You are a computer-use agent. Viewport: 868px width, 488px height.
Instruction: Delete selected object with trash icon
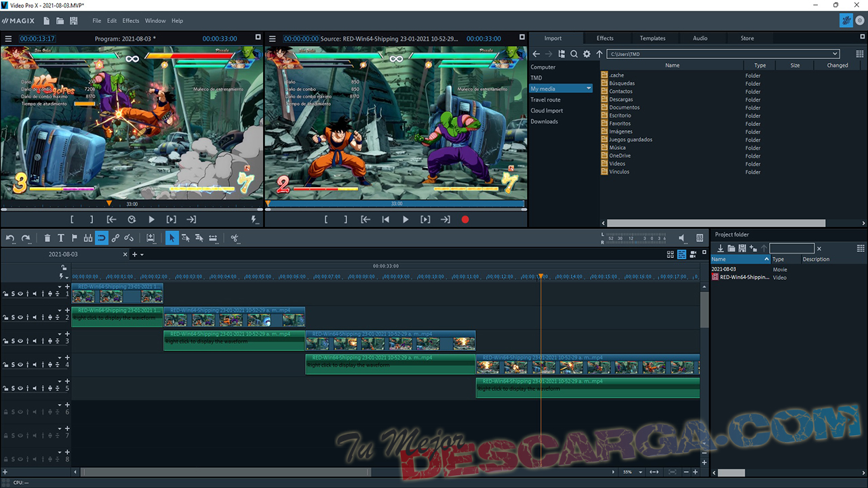click(47, 238)
